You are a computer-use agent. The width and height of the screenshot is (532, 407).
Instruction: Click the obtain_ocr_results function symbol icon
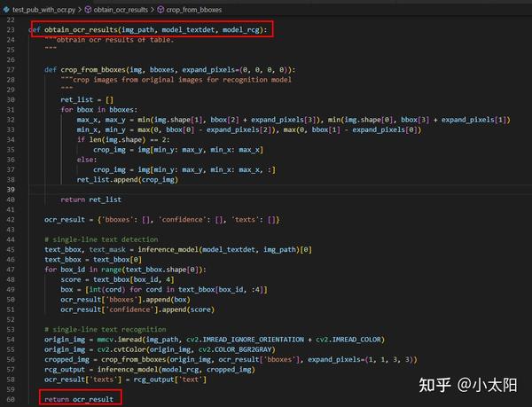88,10
